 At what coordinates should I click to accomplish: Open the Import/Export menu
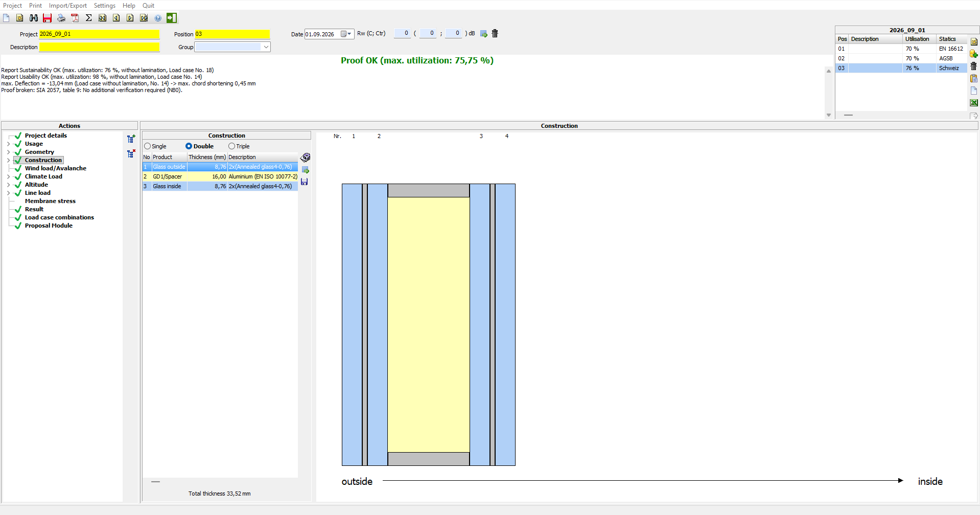68,6
